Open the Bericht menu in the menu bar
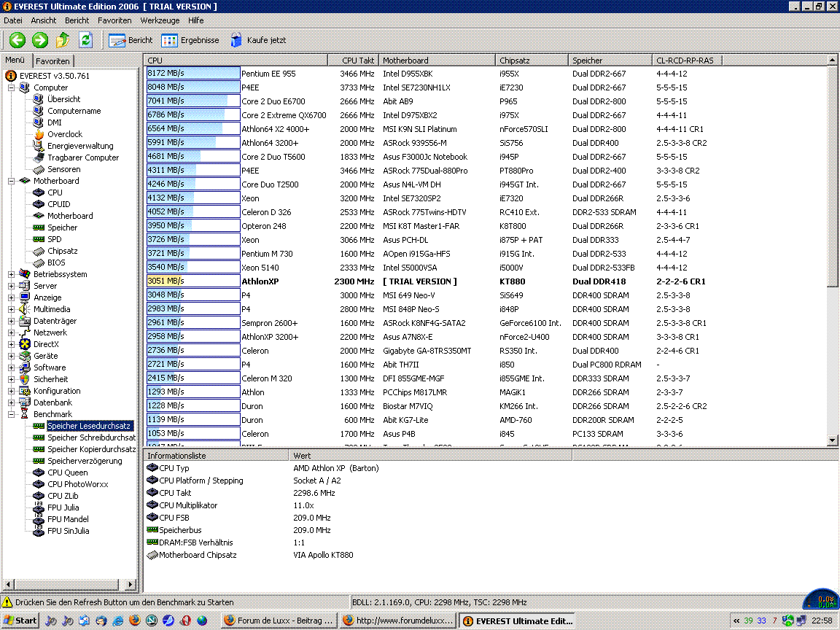This screenshot has width=840, height=630. point(77,20)
